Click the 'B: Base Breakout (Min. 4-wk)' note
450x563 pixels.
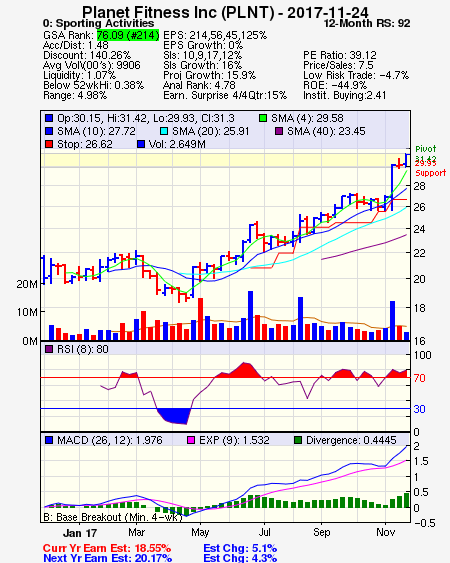(113, 517)
